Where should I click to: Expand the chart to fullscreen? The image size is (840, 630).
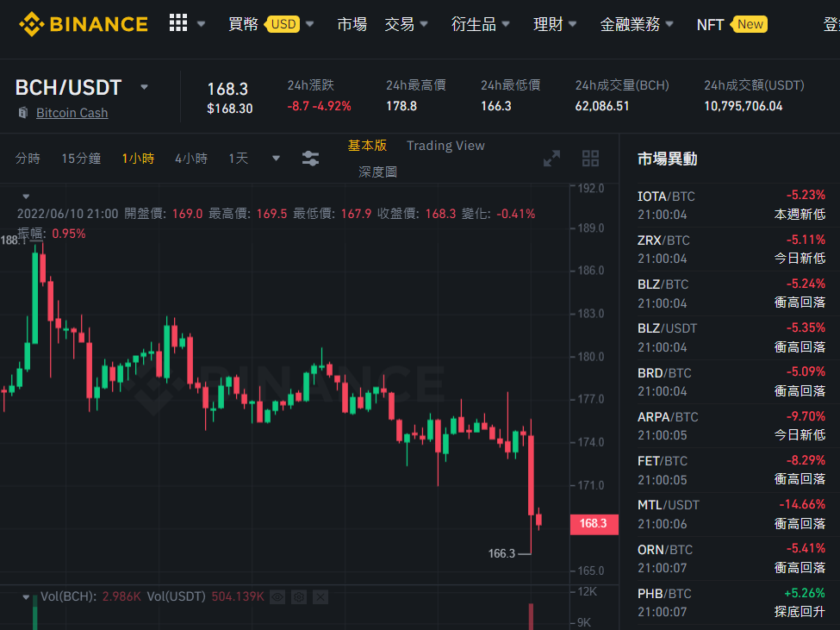(551, 159)
